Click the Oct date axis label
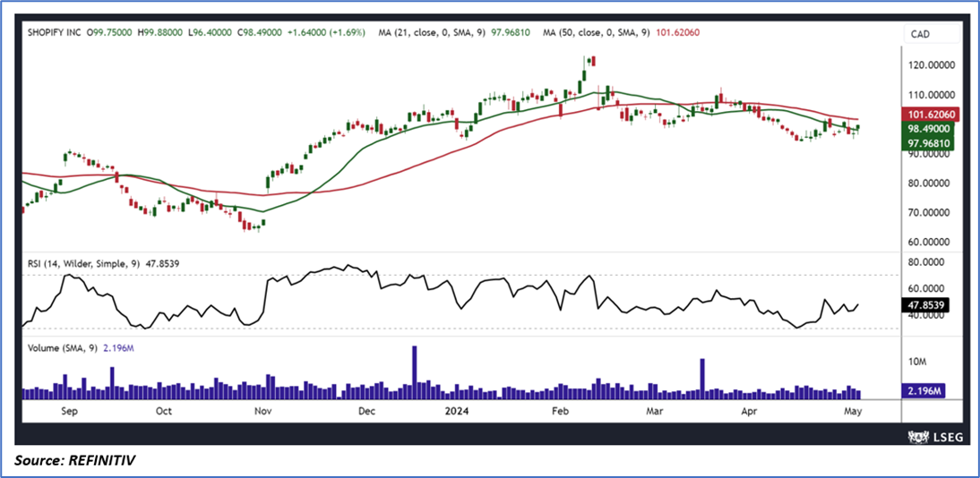This screenshot has height=478, width=980. (x=164, y=411)
